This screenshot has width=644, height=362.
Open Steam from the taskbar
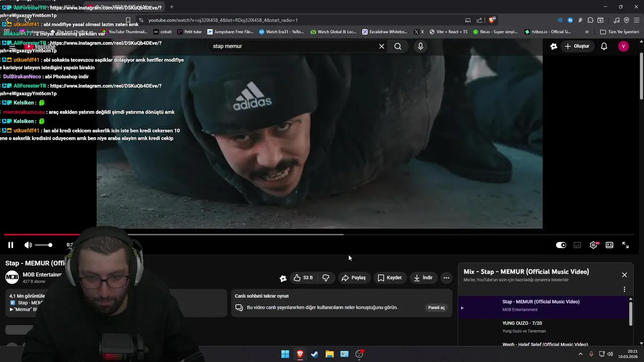(314, 354)
